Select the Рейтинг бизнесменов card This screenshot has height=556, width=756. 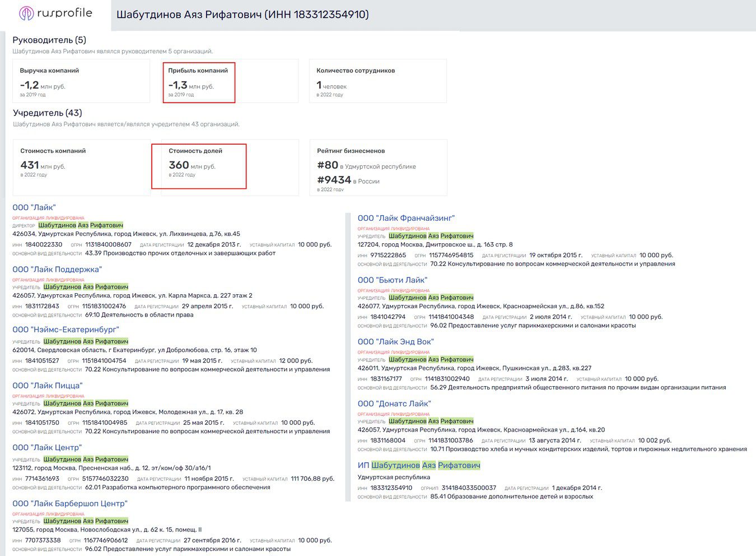point(379,168)
